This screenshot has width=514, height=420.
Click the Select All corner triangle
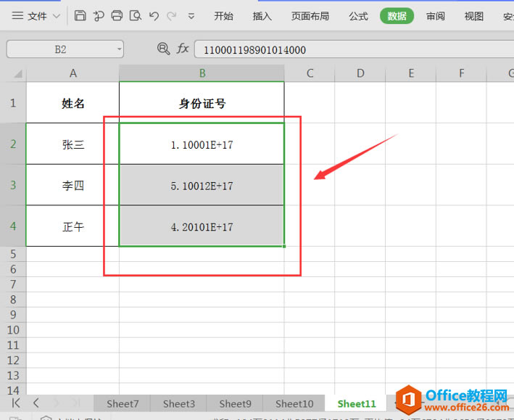tap(18, 74)
